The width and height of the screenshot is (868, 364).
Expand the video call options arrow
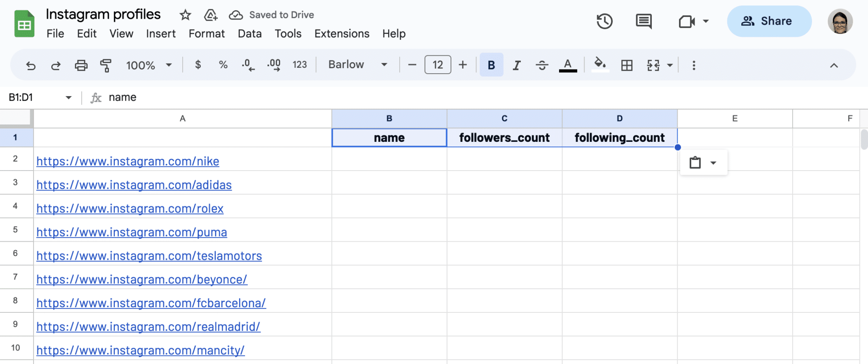pos(706,21)
